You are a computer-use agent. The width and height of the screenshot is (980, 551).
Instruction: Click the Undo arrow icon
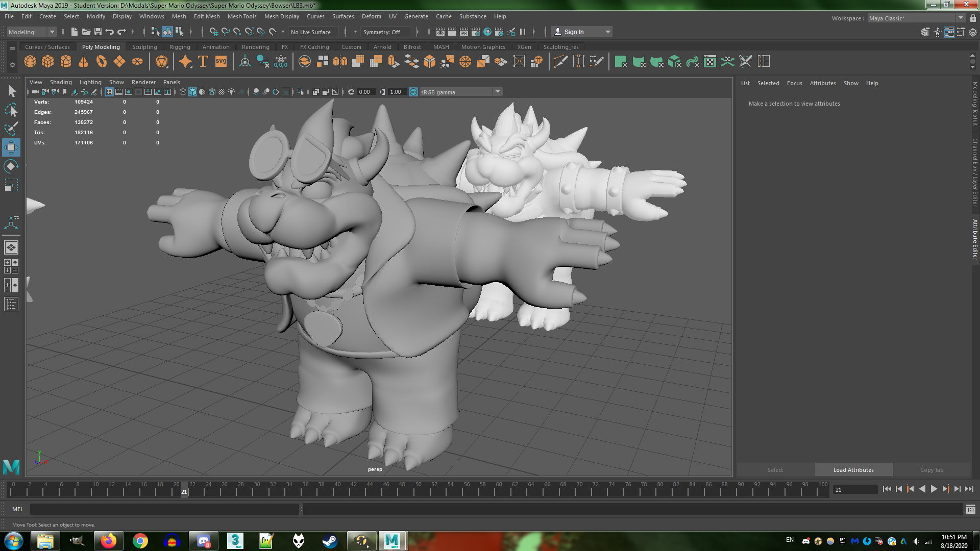(110, 32)
